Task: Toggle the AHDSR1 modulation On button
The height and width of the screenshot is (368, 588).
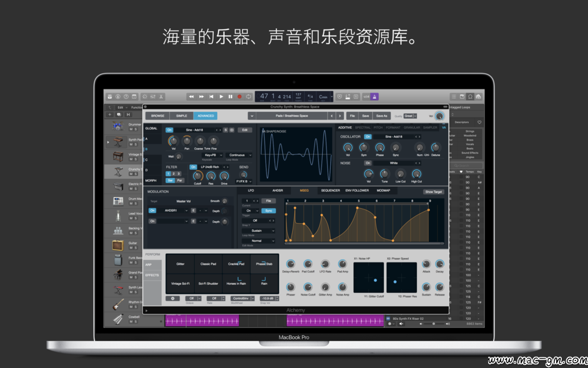Action: click(x=152, y=211)
